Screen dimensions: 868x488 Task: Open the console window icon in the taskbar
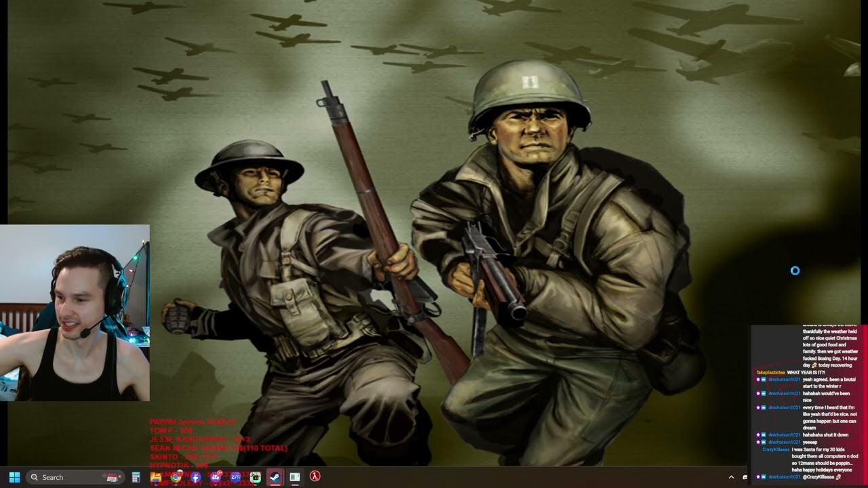click(x=295, y=477)
